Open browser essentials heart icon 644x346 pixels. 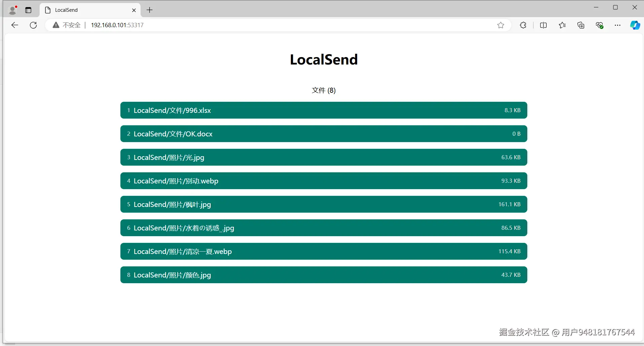(x=600, y=25)
